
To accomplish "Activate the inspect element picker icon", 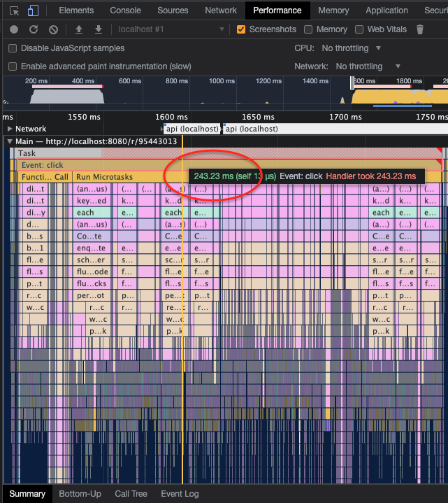I will [14, 10].
